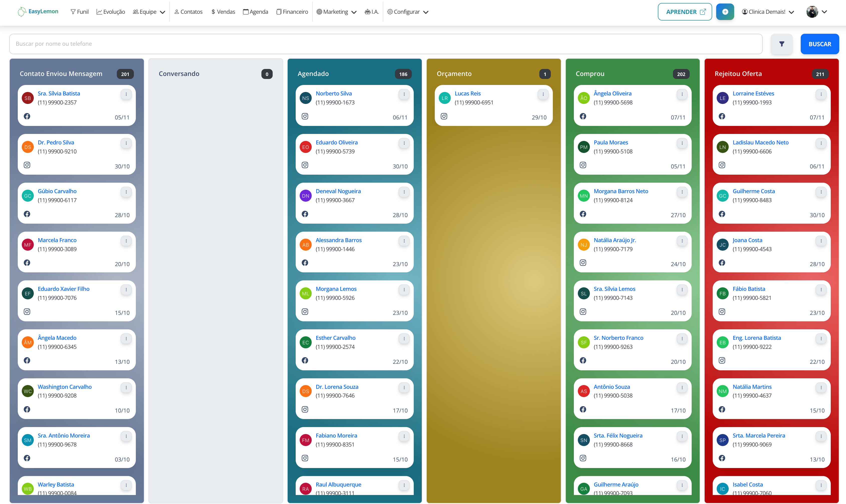Click the APRENDER button
Screen dimensions: 846x504
685,12
